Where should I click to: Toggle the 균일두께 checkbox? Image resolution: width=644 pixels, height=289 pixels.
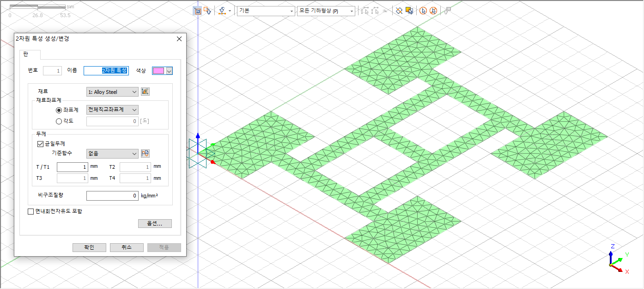click(40, 144)
